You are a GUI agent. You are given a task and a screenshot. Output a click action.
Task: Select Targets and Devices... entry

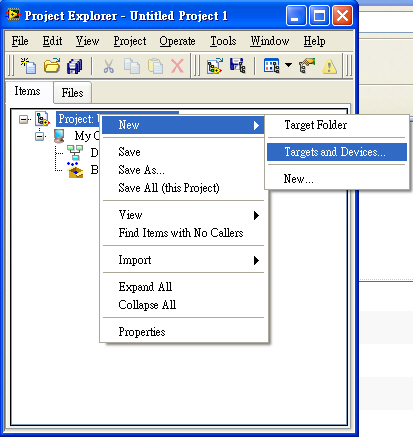pyautogui.click(x=337, y=152)
